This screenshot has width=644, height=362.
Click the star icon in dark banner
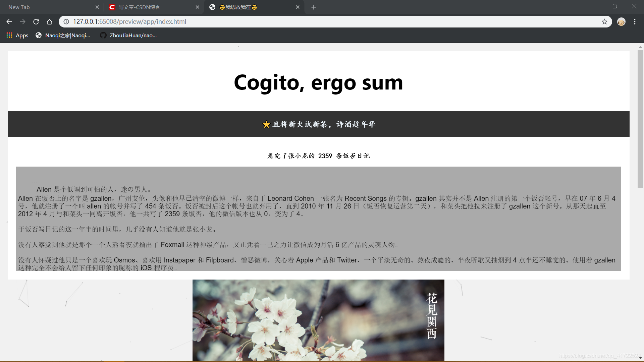click(266, 124)
